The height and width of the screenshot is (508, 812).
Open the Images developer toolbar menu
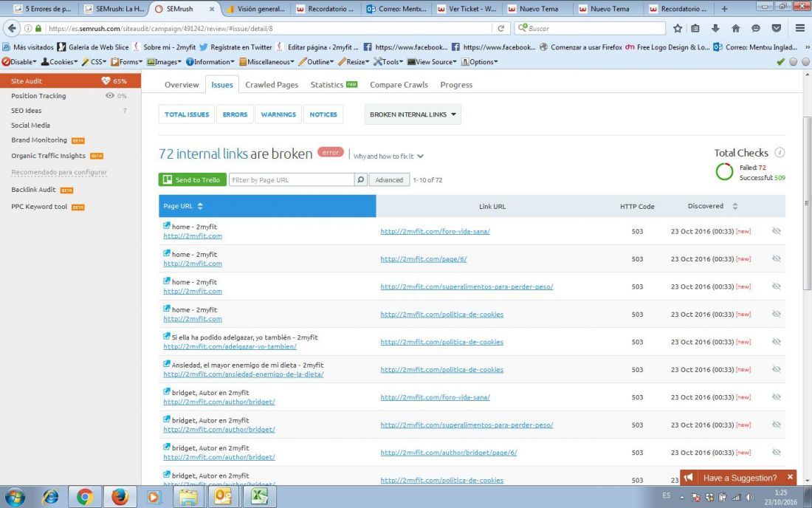click(164, 61)
